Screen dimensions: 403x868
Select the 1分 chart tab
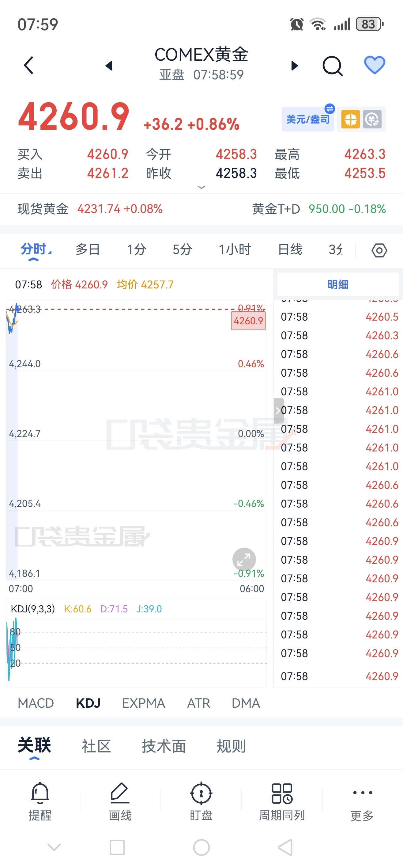tap(136, 250)
